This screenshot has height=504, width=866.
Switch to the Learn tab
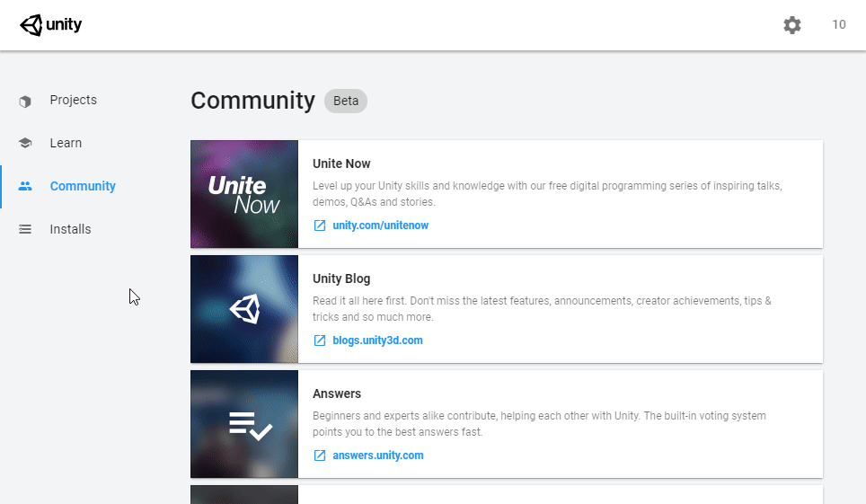pyautogui.click(x=66, y=143)
